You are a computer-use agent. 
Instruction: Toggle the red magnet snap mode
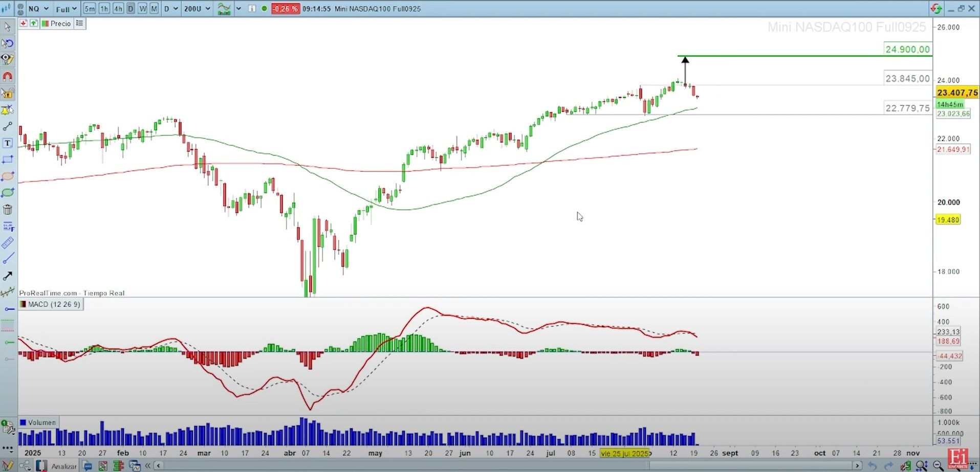coord(8,77)
